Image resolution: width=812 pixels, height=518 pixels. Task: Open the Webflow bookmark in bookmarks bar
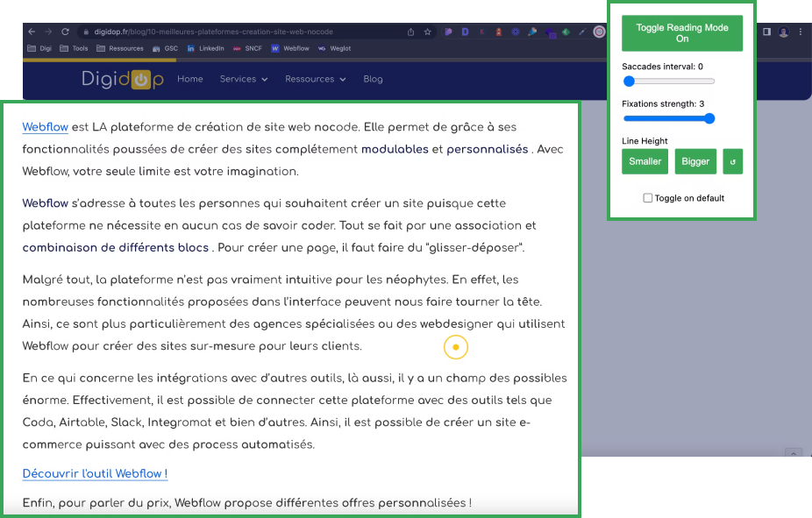pos(290,48)
